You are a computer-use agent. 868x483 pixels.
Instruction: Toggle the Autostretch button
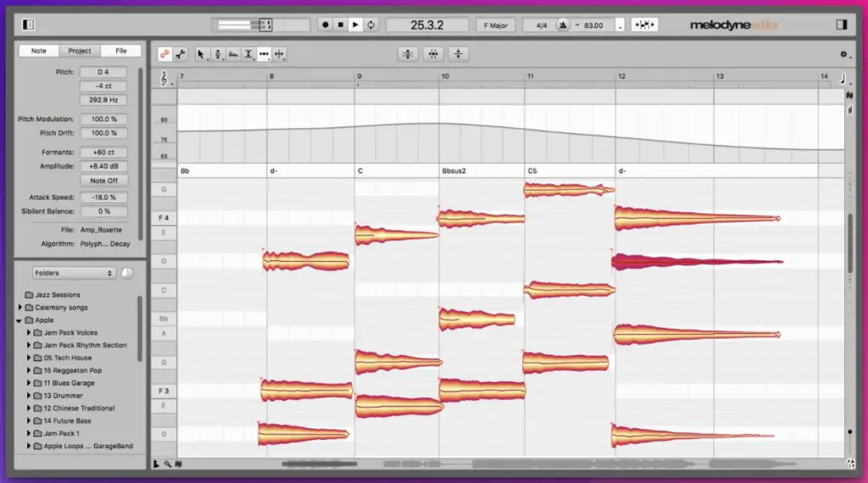tap(644, 25)
